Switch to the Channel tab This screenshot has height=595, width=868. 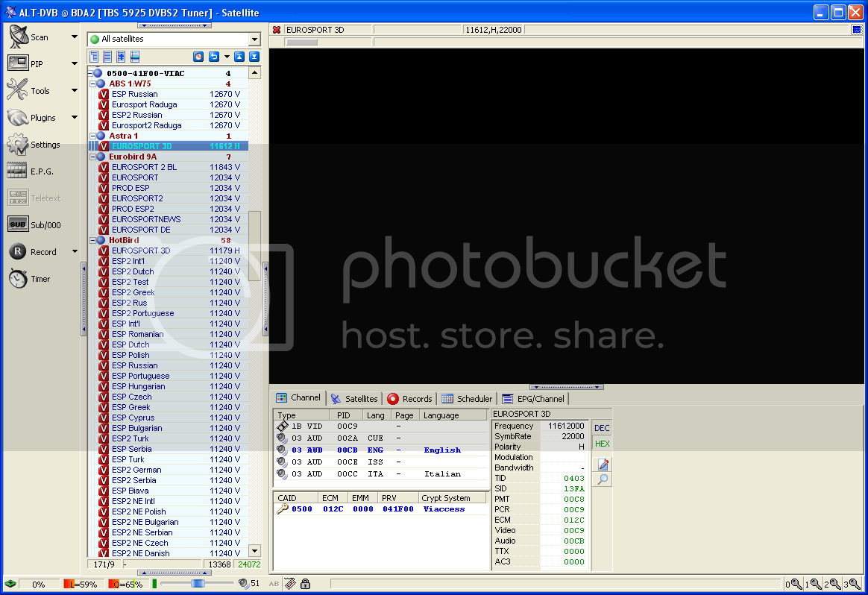click(x=298, y=398)
